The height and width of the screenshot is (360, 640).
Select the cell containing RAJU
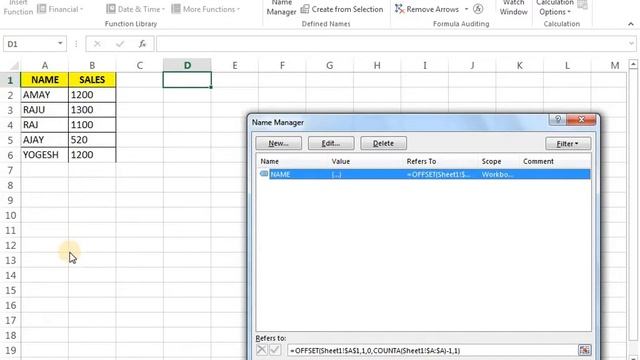point(44,110)
